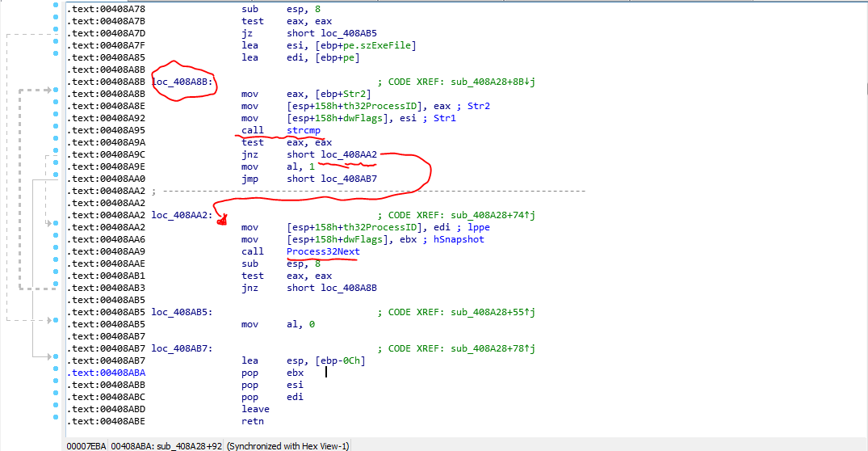
Task: Click the [ebp+pe.szExeFile] operand
Action: pyautogui.click(x=365, y=45)
